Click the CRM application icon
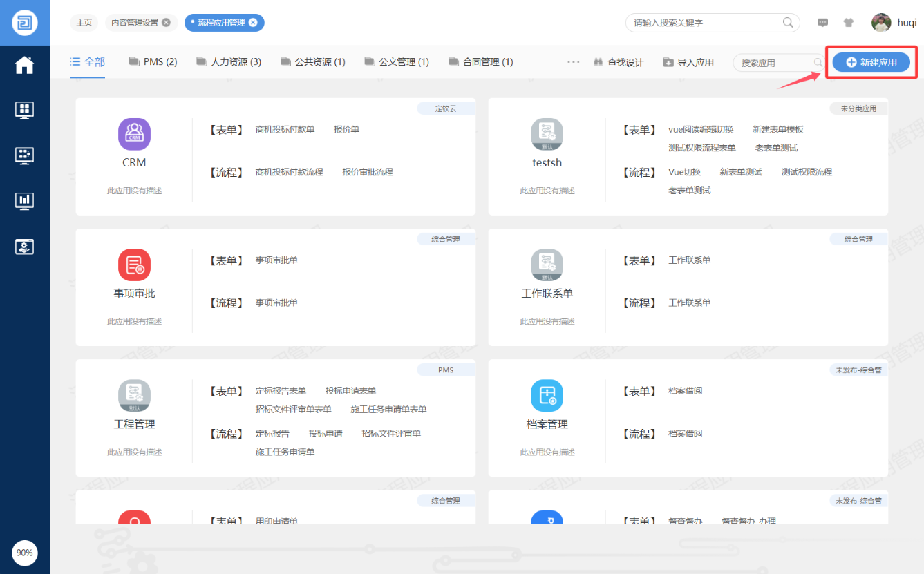 point(134,134)
